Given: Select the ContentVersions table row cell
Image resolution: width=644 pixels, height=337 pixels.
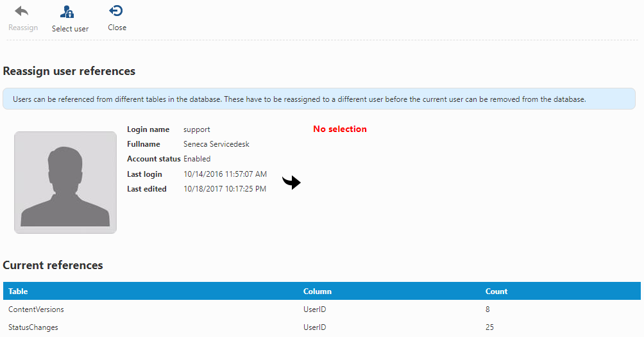Looking at the screenshot, I should [x=36, y=309].
